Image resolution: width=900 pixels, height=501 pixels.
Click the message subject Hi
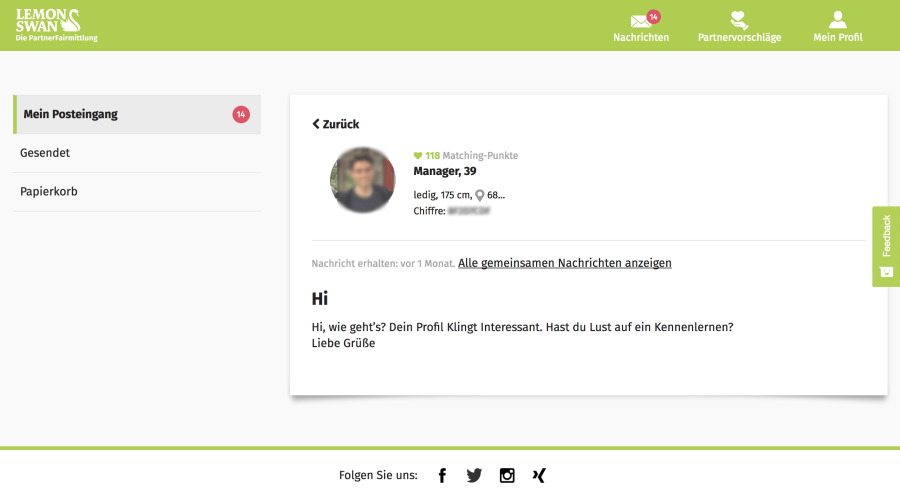point(320,298)
